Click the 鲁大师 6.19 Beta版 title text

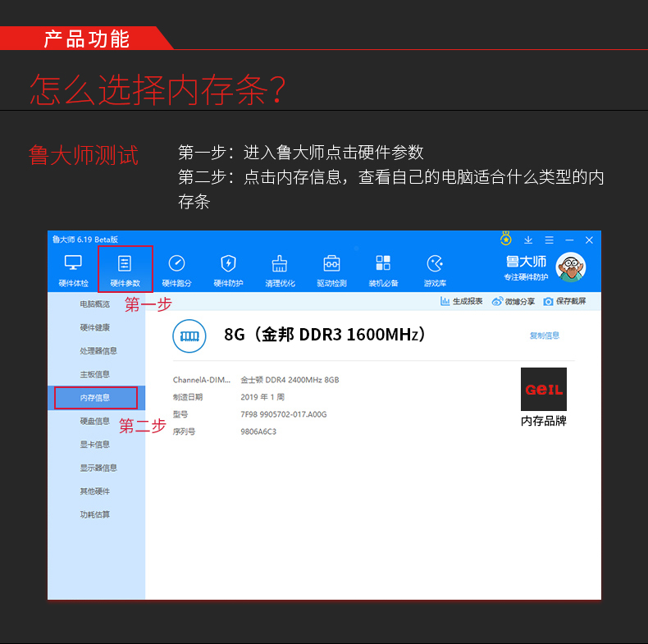(85, 240)
